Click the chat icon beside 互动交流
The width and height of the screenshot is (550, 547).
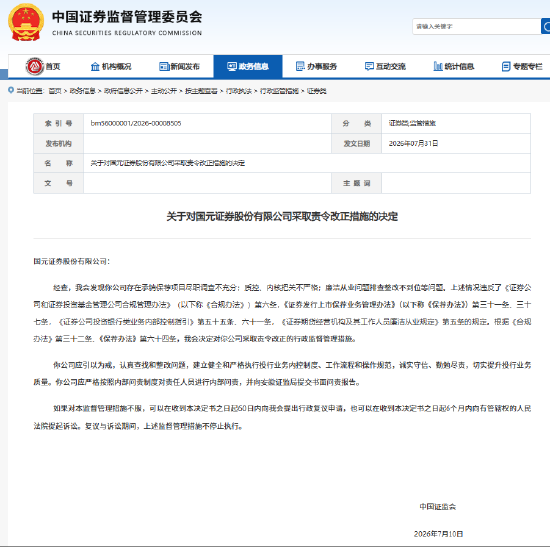tap(369, 66)
